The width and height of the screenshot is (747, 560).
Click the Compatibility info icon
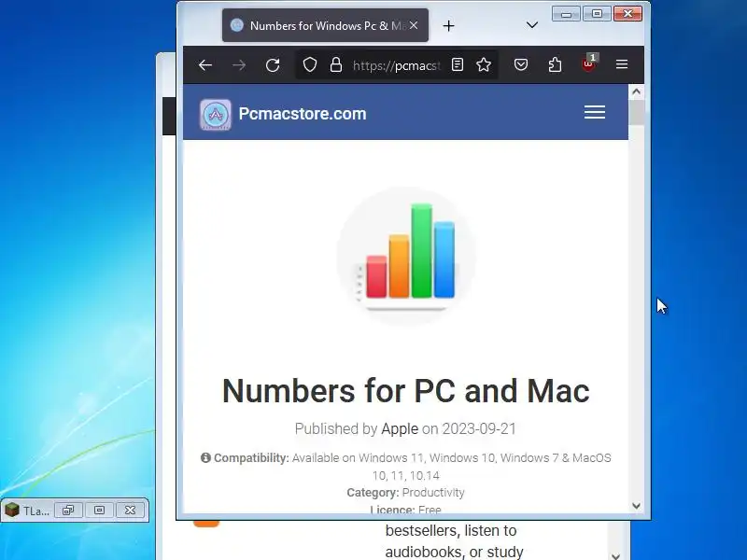tap(205, 457)
